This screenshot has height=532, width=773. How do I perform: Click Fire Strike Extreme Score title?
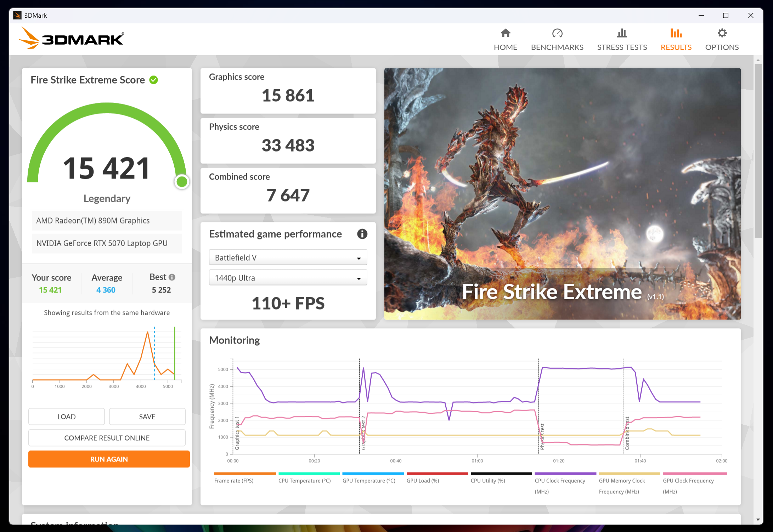88,80
